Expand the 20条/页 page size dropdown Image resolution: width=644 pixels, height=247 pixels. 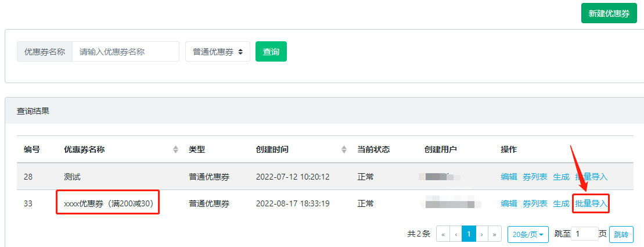click(528, 234)
